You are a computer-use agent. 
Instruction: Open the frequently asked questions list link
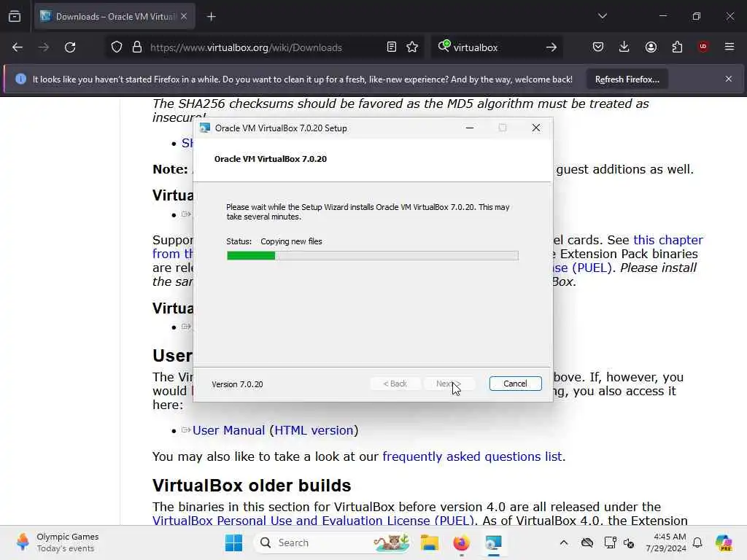[472, 456]
